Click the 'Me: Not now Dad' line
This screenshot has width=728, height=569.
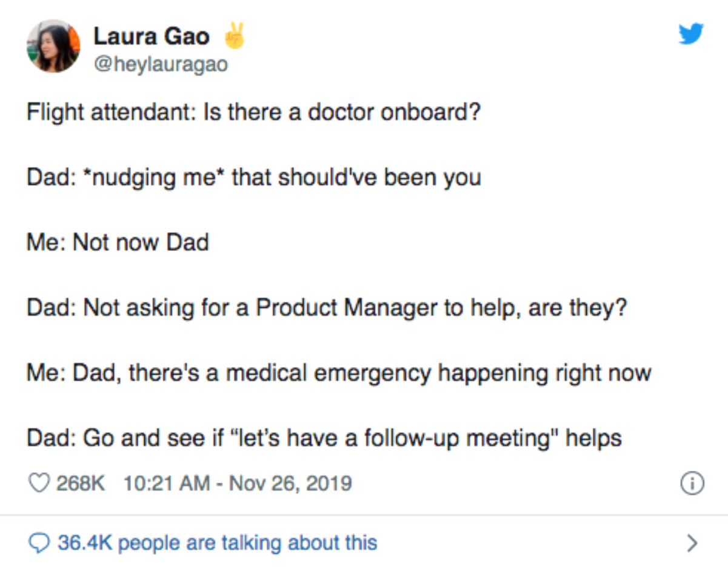pyautogui.click(x=118, y=242)
